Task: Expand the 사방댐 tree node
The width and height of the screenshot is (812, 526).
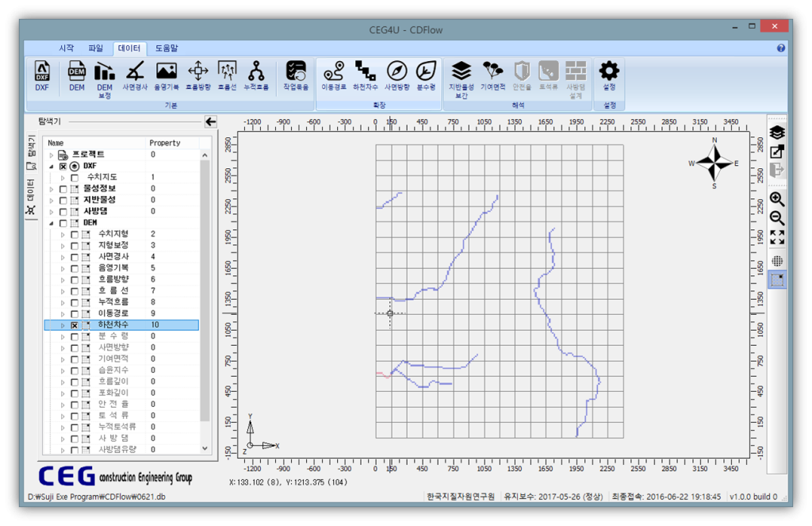Action: point(52,212)
